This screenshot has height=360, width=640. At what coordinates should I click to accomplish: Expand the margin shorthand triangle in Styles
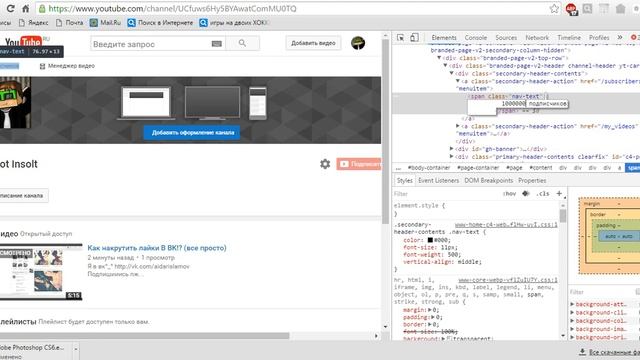(430, 310)
